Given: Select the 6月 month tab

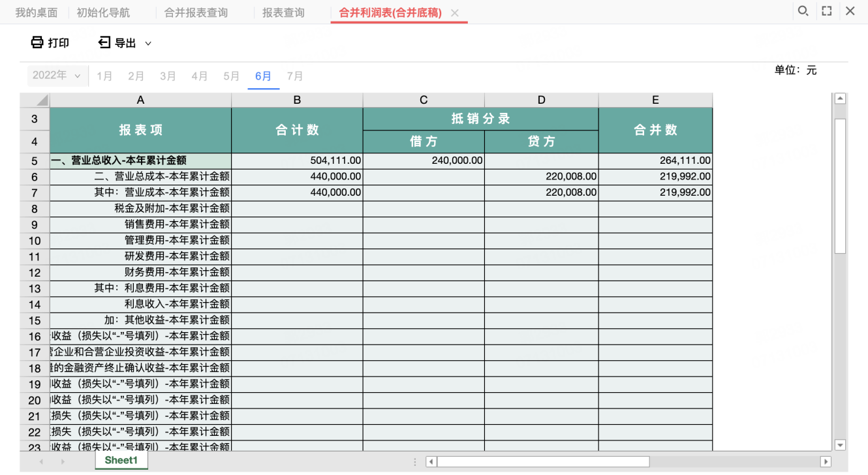Looking at the screenshot, I should point(264,76).
